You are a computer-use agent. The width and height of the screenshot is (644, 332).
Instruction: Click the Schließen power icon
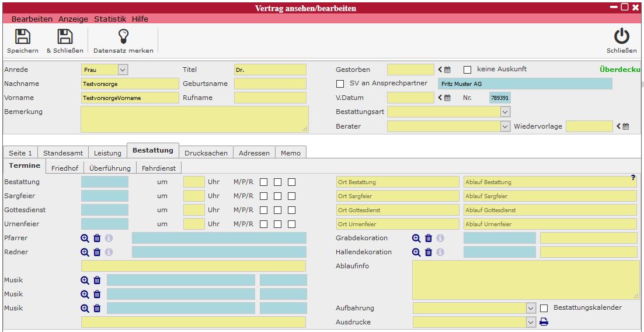[x=621, y=37]
